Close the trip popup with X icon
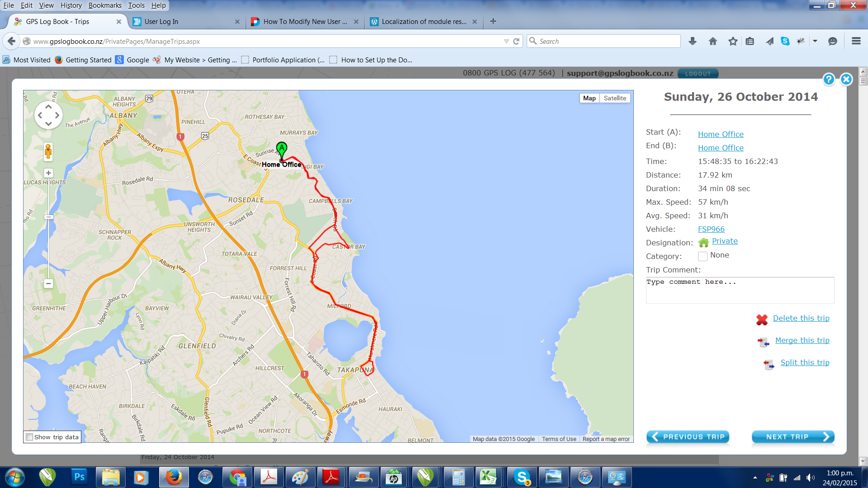 pos(846,80)
